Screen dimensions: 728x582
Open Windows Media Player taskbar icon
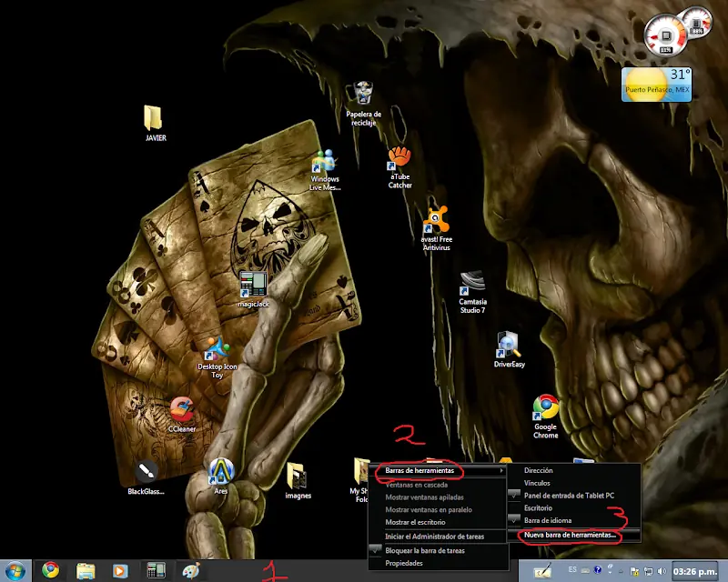point(120,570)
